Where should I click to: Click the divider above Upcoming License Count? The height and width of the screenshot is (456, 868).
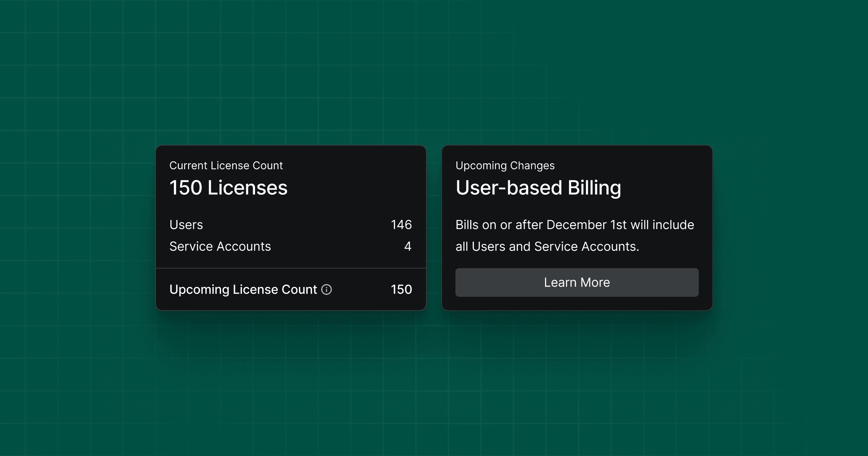[x=291, y=268]
